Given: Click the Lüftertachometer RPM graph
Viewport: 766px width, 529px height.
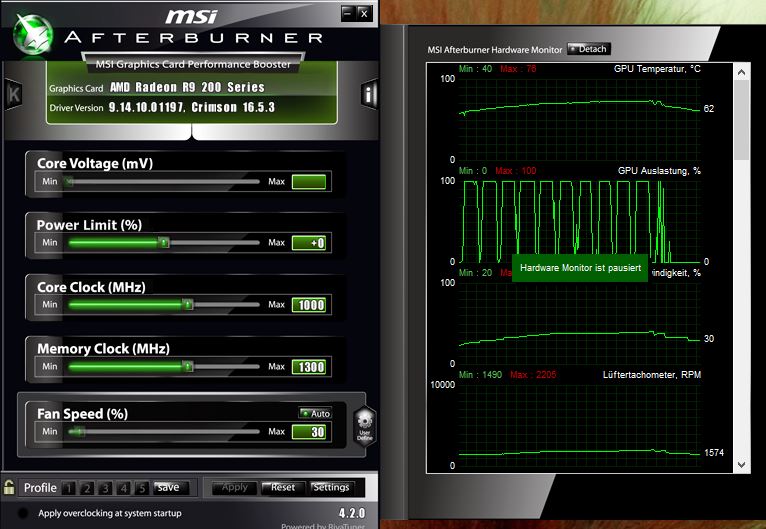Looking at the screenshot, I should 579,425.
